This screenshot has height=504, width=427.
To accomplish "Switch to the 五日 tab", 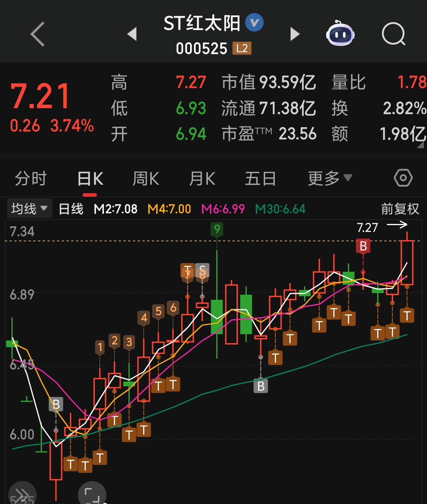I will pos(261,179).
